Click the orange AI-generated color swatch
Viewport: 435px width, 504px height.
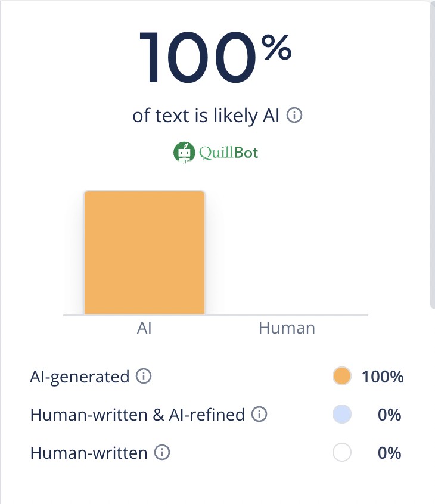pos(342,377)
